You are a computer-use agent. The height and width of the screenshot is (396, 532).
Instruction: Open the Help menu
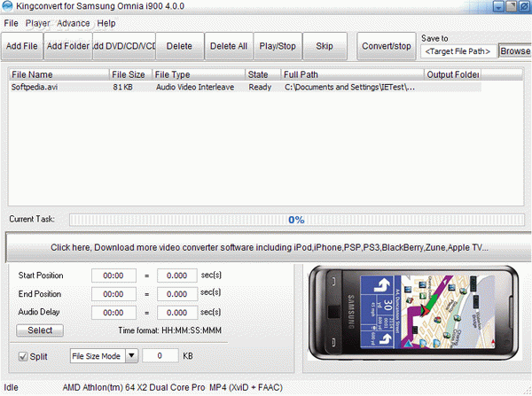click(x=106, y=23)
